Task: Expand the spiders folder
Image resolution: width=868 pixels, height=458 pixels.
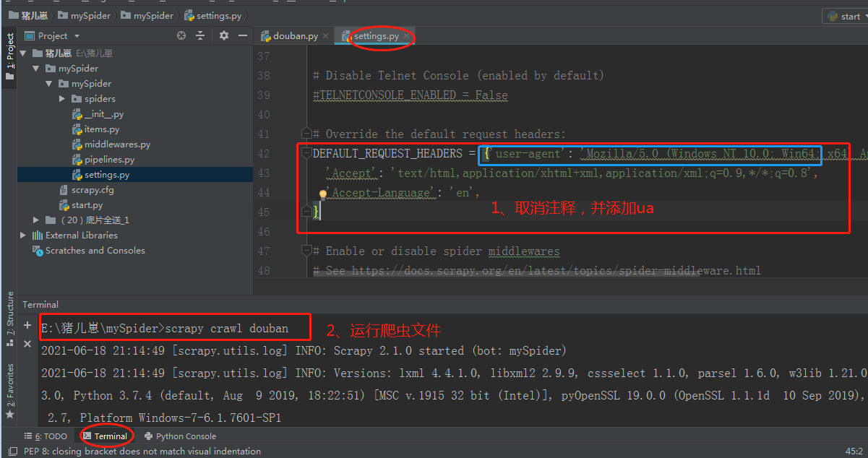Action: [62, 99]
